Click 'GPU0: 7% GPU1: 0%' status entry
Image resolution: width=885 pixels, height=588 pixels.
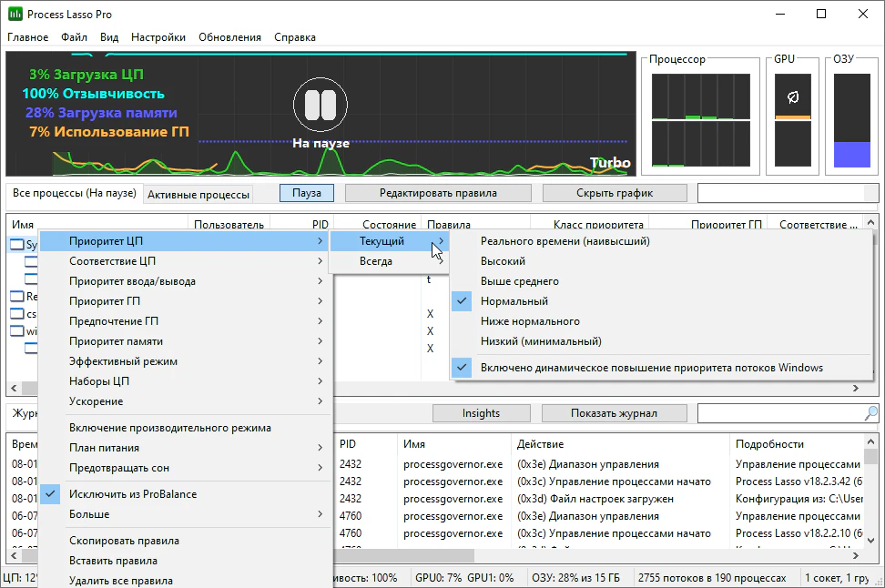(464, 578)
